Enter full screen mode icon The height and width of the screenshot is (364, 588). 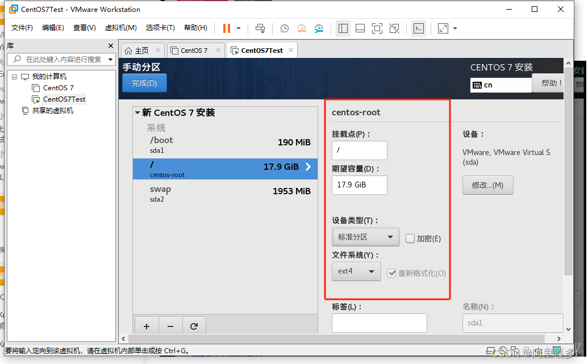377,28
